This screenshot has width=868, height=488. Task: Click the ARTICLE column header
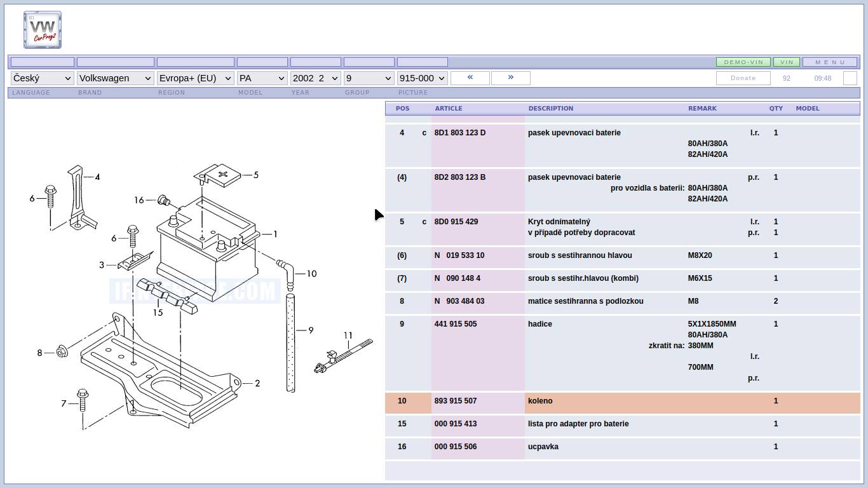[x=449, y=109]
